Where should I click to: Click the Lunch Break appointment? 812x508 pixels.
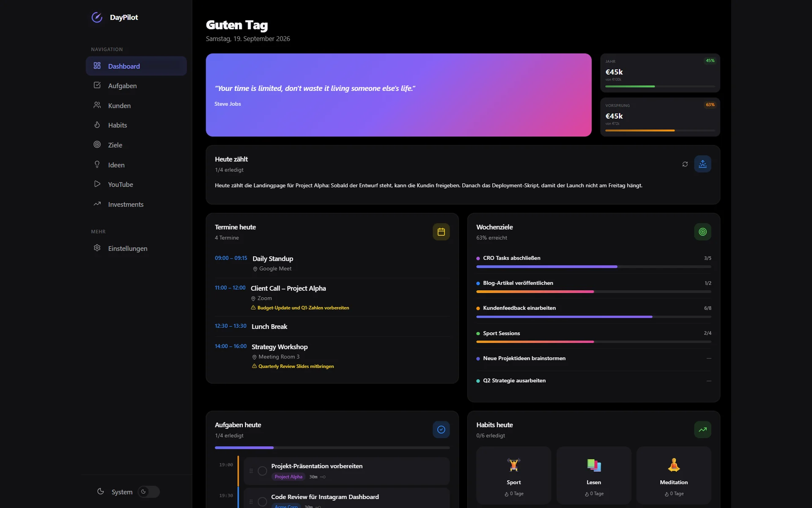tap(332, 326)
